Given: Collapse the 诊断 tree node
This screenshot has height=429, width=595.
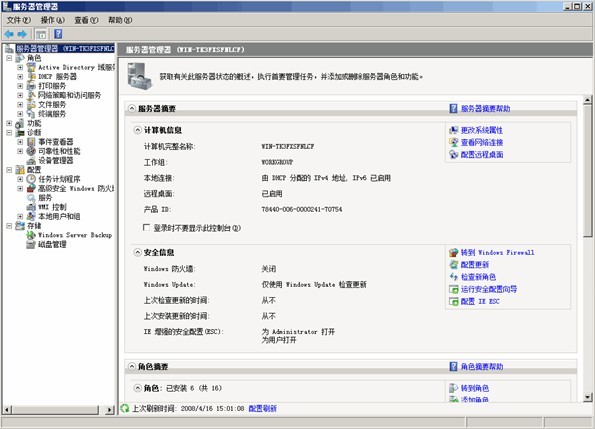Looking at the screenshot, I should pos(9,133).
